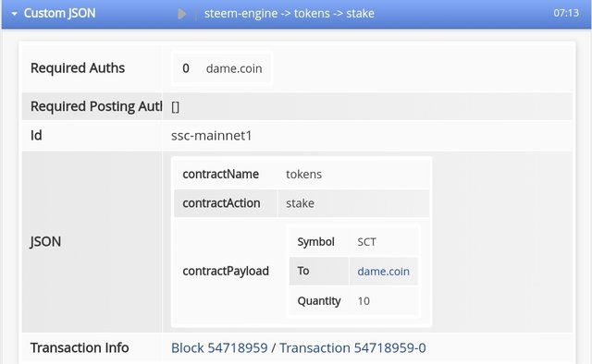Select the quantity value '10'

point(364,301)
